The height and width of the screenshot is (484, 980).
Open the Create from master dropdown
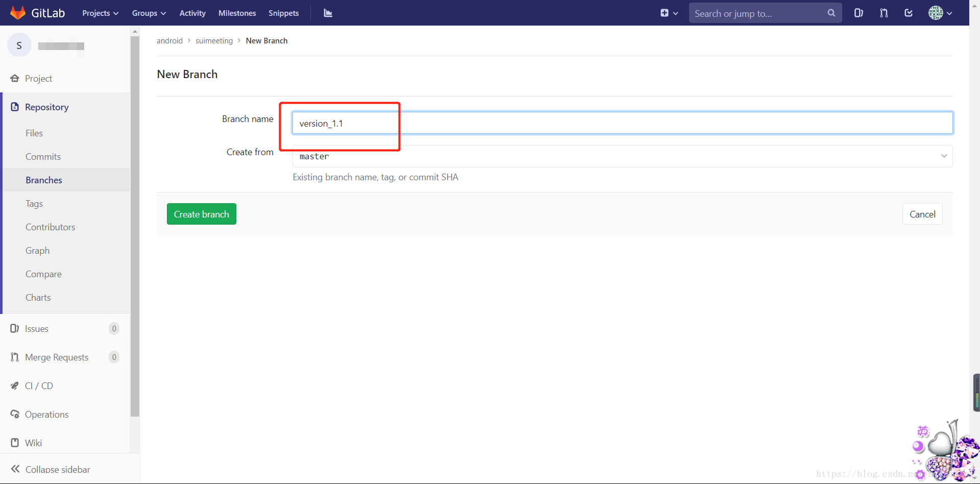[622, 156]
